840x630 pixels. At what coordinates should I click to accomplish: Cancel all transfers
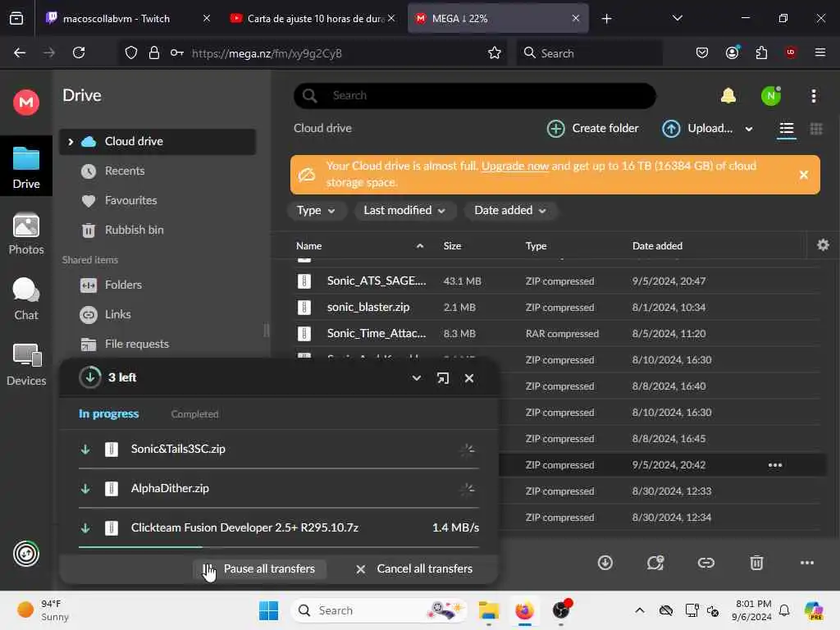tap(414, 569)
